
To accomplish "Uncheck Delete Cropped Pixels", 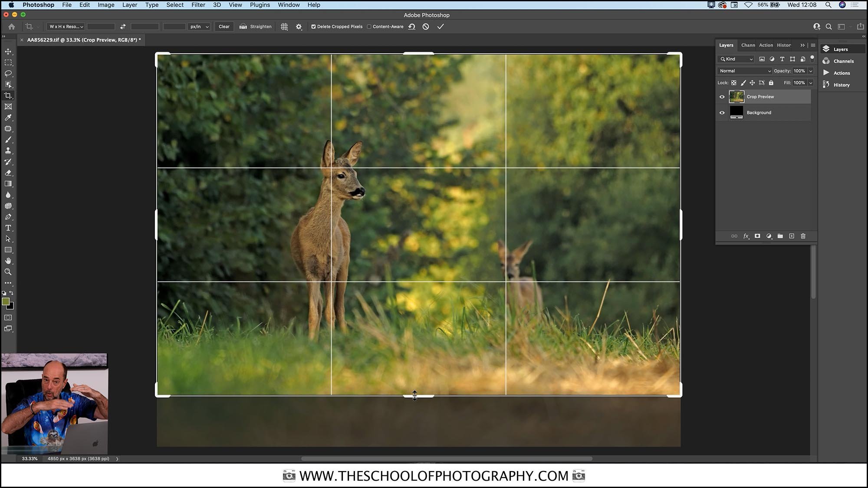I will pyautogui.click(x=313, y=26).
